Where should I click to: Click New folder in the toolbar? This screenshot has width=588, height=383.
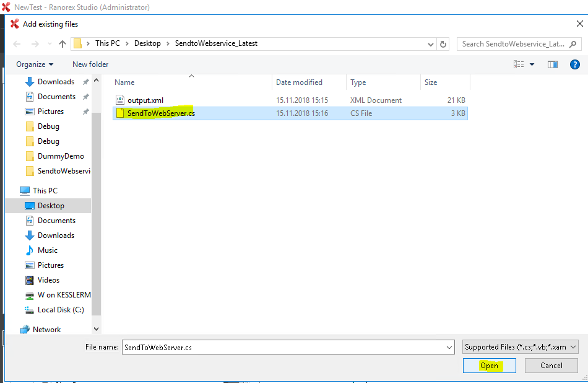pos(90,64)
